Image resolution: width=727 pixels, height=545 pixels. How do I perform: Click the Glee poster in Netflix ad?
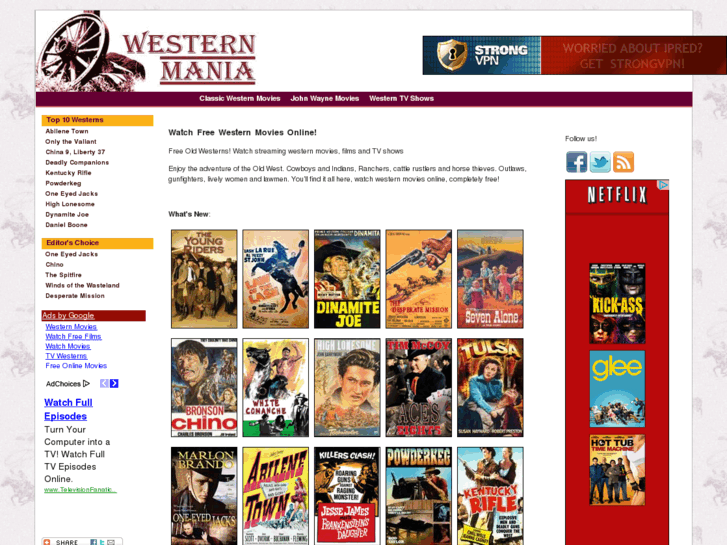(x=617, y=389)
